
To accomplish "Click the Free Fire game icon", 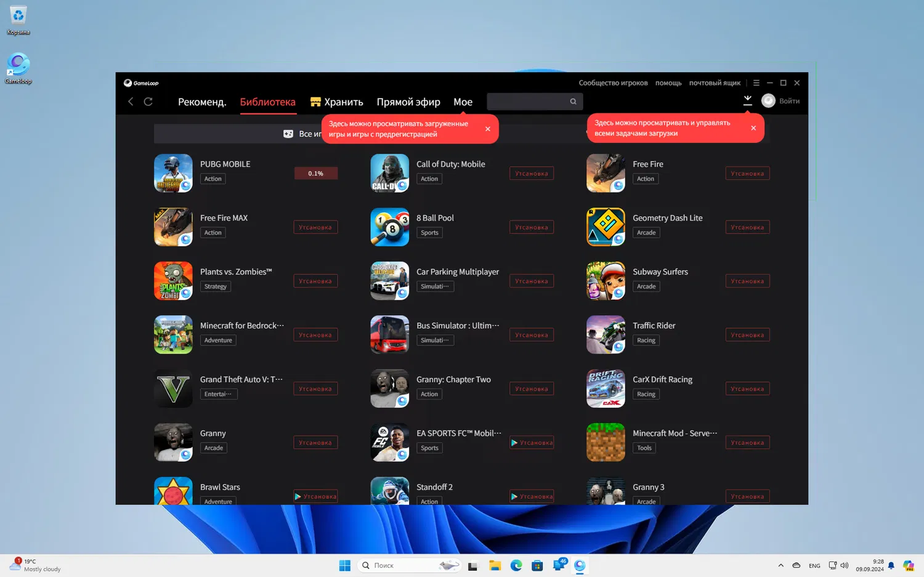I will [606, 173].
